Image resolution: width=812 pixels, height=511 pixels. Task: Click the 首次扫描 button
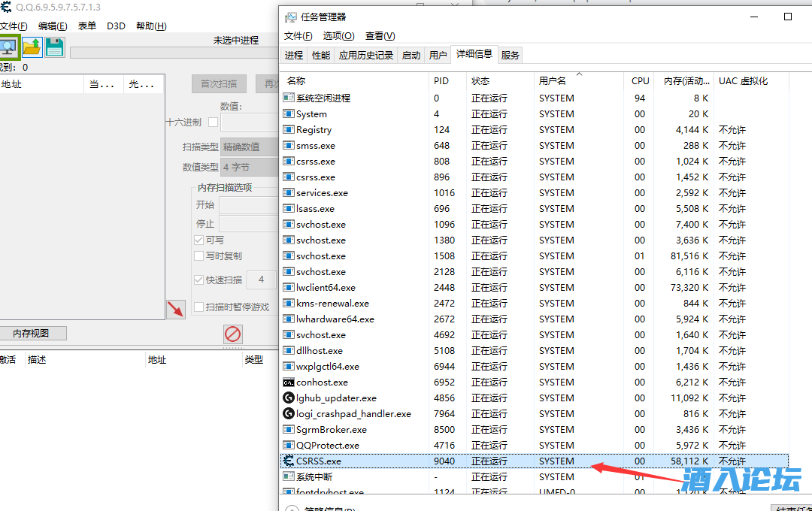click(219, 84)
